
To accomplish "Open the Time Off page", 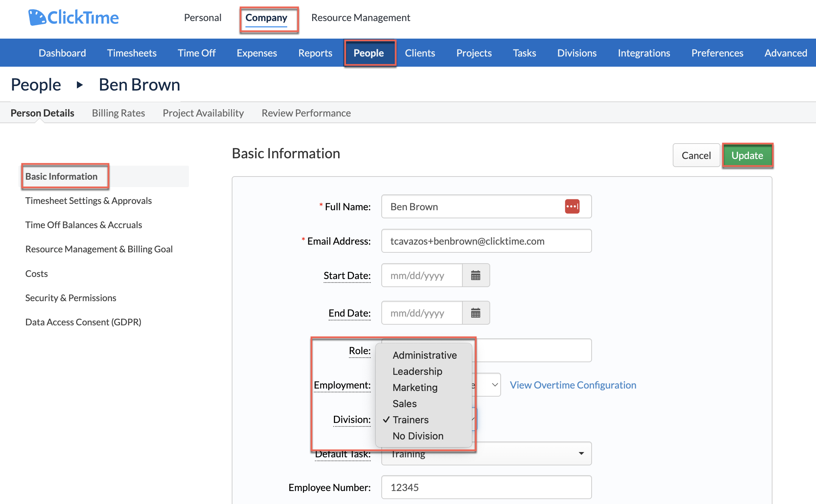I will (x=197, y=53).
